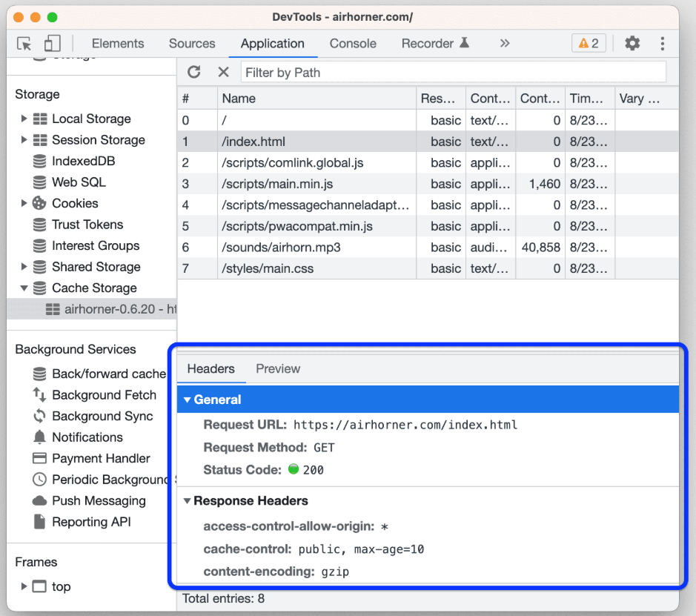Expand the Local Storage tree node
Screen dimensions: 696x616
pyautogui.click(x=24, y=119)
